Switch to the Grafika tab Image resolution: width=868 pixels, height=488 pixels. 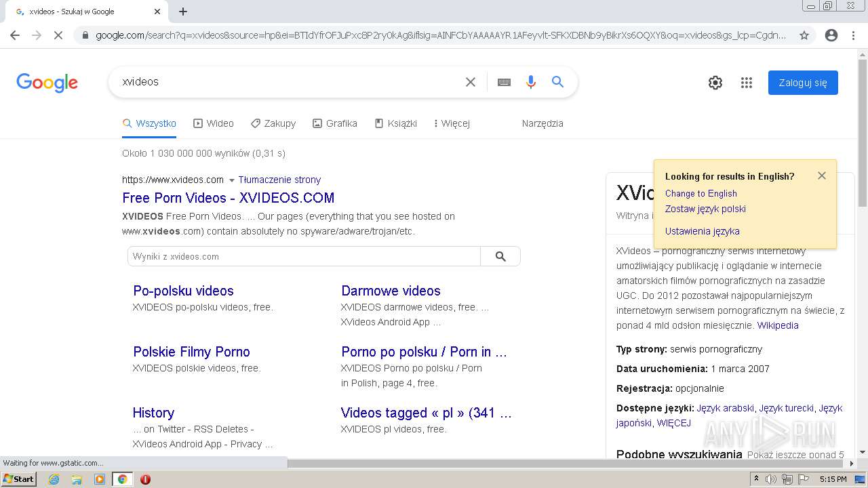point(335,123)
